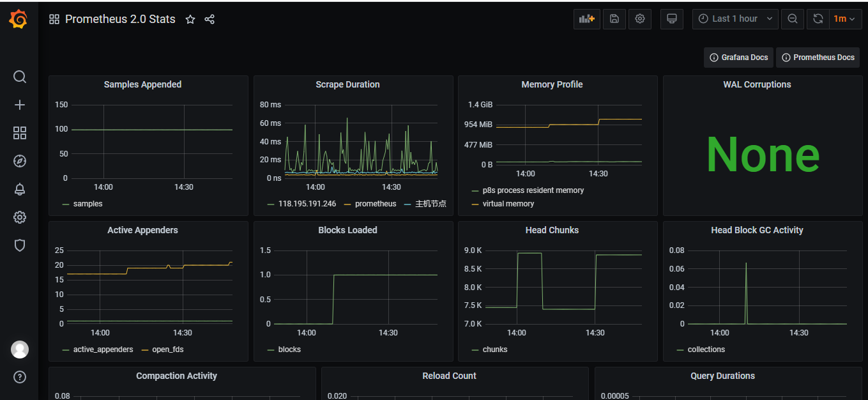
Task: Click the green None stat value
Action: click(763, 154)
